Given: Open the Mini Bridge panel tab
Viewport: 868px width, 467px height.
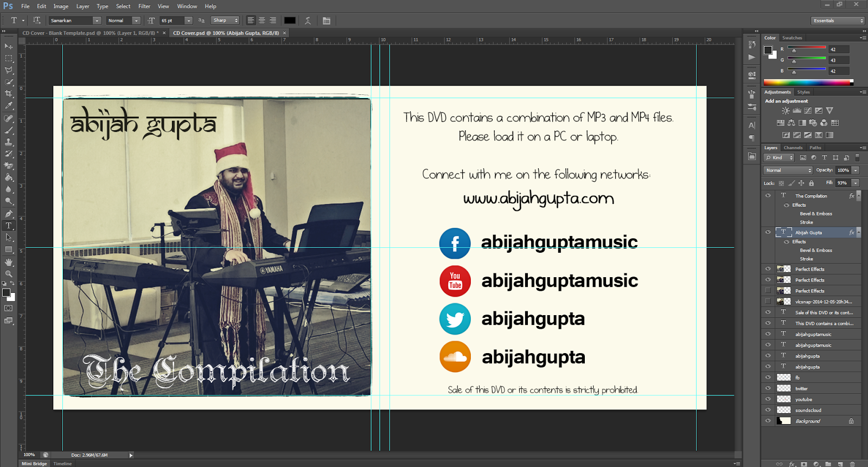Looking at the screenshot, I should (x=34, y=464).
